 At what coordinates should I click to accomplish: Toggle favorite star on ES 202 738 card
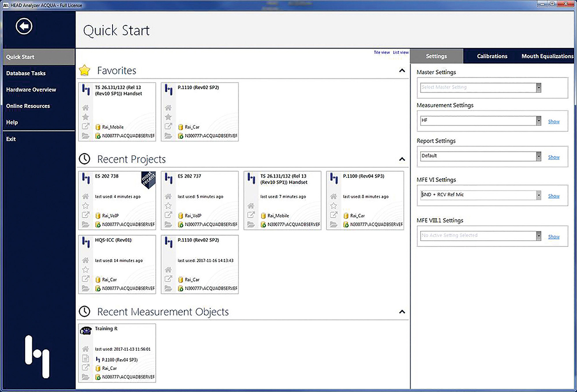point(86,206)
